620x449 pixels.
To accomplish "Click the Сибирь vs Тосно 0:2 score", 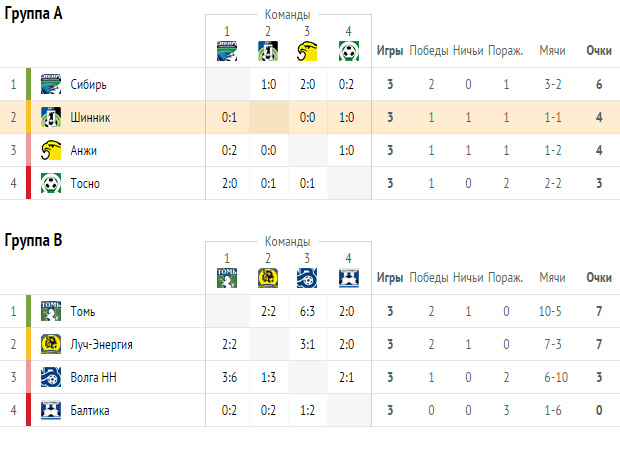I will coord(346,84).
